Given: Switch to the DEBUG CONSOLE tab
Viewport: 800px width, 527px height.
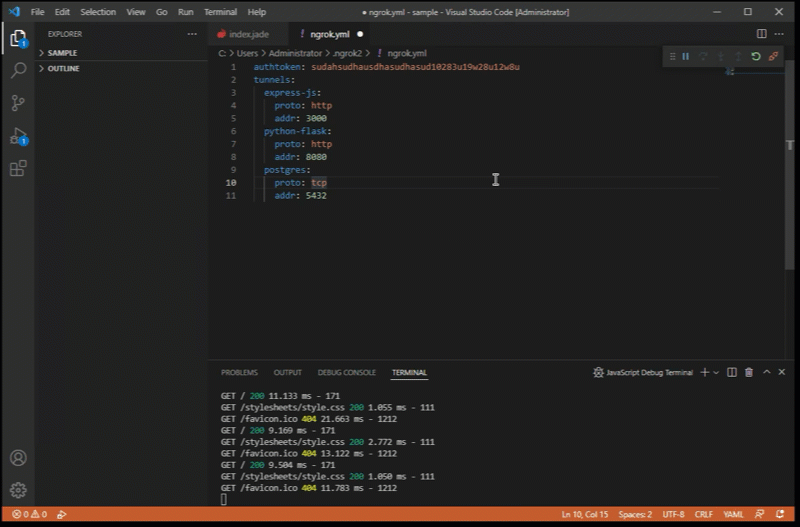Looking at the screenshot, I should (346, 372).
